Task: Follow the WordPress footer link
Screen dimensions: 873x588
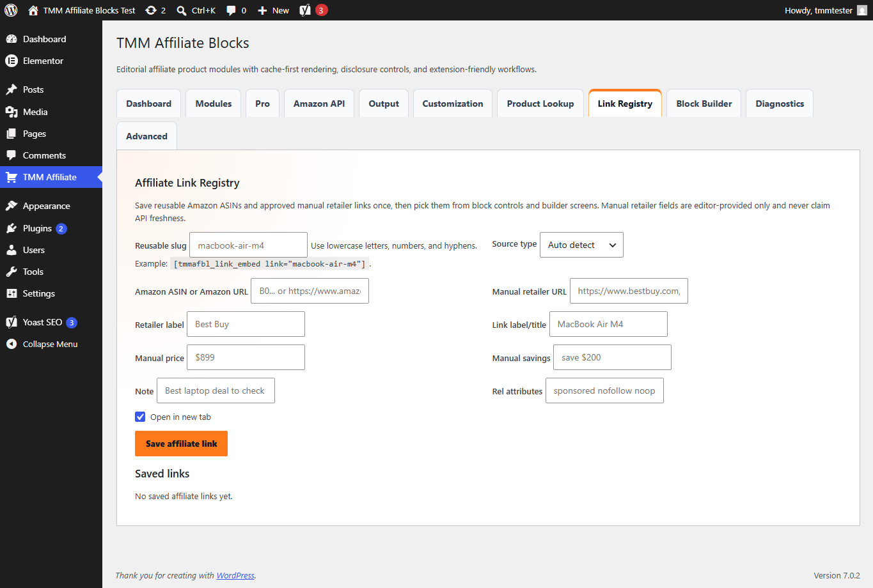Action: (x=235, y=575)
